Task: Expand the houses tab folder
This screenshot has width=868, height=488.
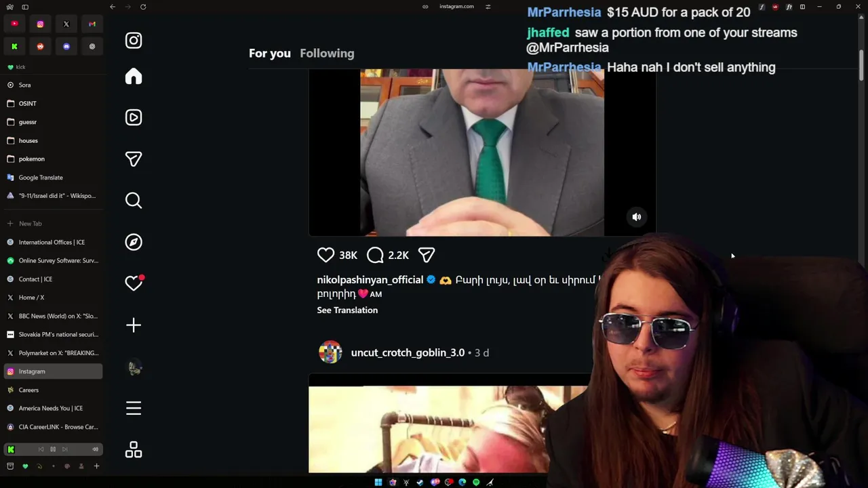Action: (x=53, y=140)
